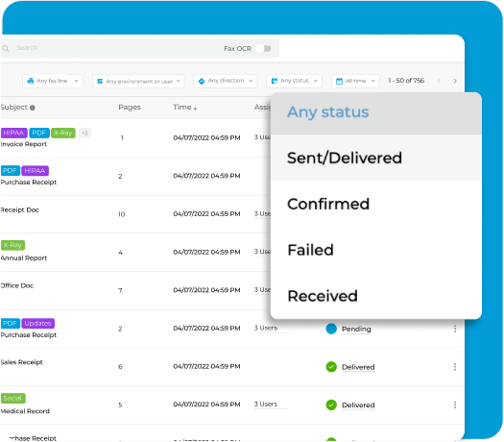Open more options for Sales Receipt row
Screen dimensions: 504x442
coord(455,367)
